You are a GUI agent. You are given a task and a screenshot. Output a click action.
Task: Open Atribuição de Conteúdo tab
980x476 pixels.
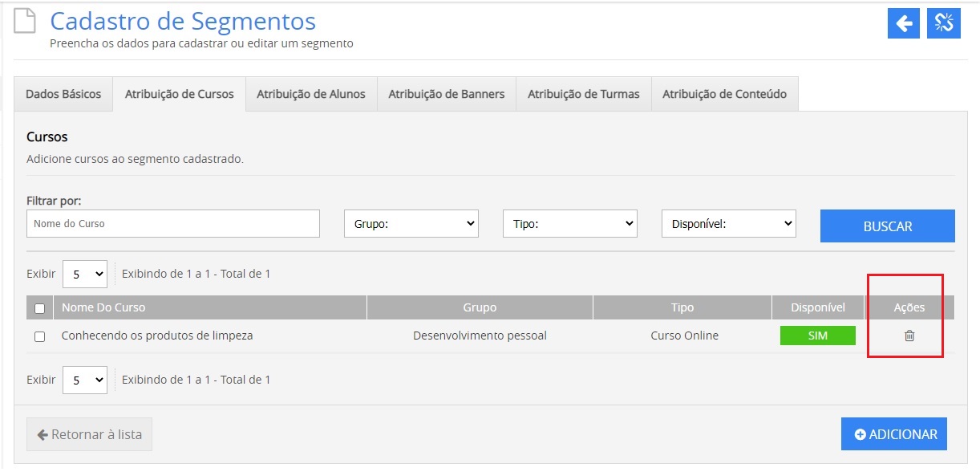[724, 94]
